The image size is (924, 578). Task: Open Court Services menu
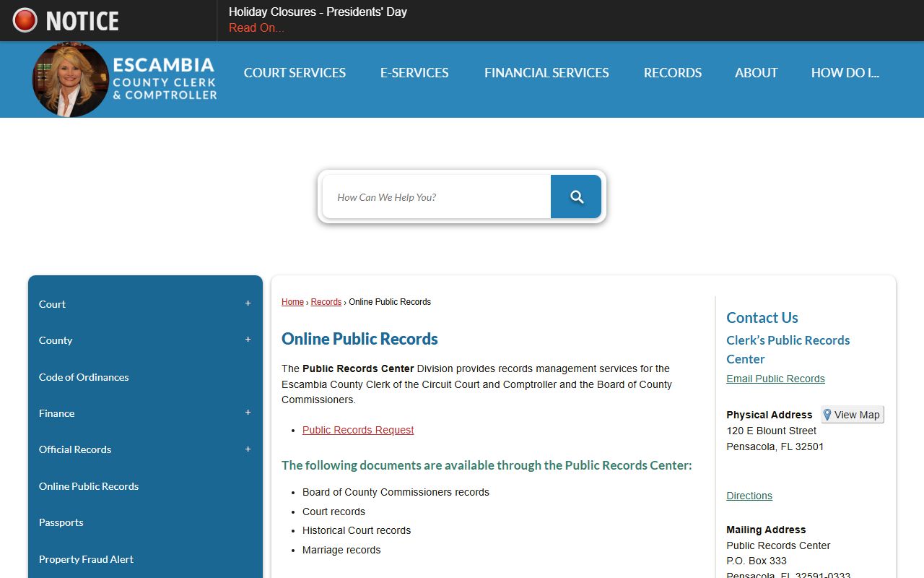(295, 73)
